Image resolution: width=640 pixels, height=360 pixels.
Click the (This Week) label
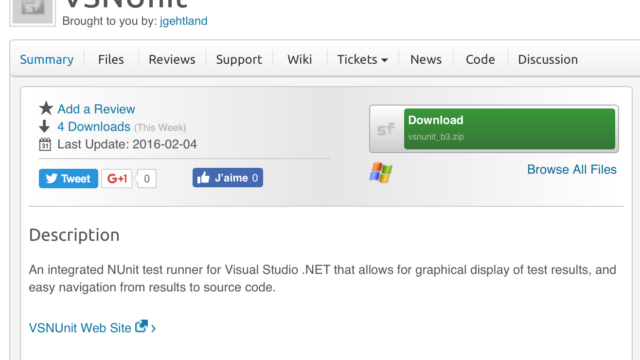(160, 128)
